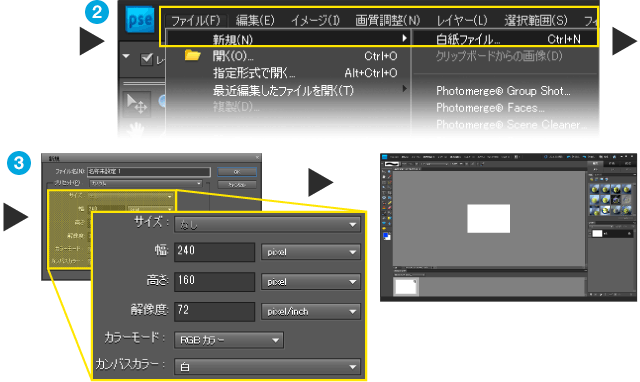This screenshot has height=382, width=640.
Task: Click the white layer thumbnail in layers panel
Action: 597,233
